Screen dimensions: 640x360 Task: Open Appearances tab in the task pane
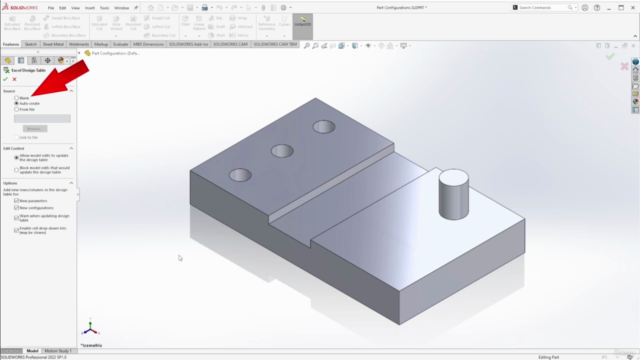pyautogui.click(x=636, y=102)
